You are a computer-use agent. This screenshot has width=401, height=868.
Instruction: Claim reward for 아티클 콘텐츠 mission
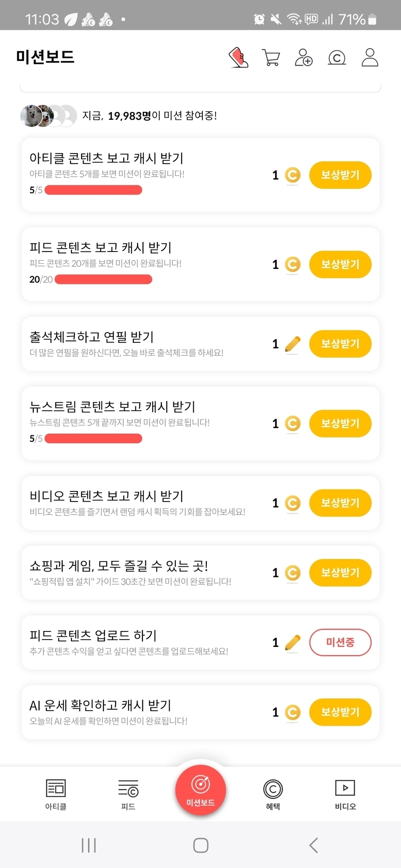coord(340,175)
